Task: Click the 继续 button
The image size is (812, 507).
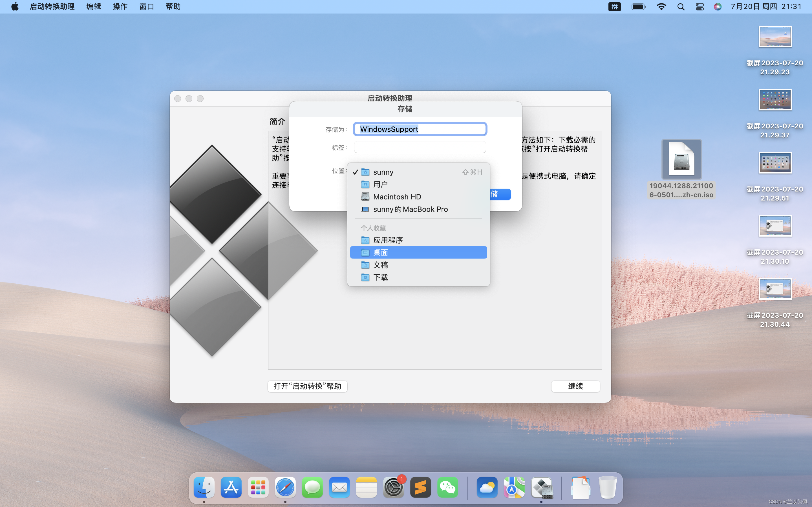Action: click(575, 386)
